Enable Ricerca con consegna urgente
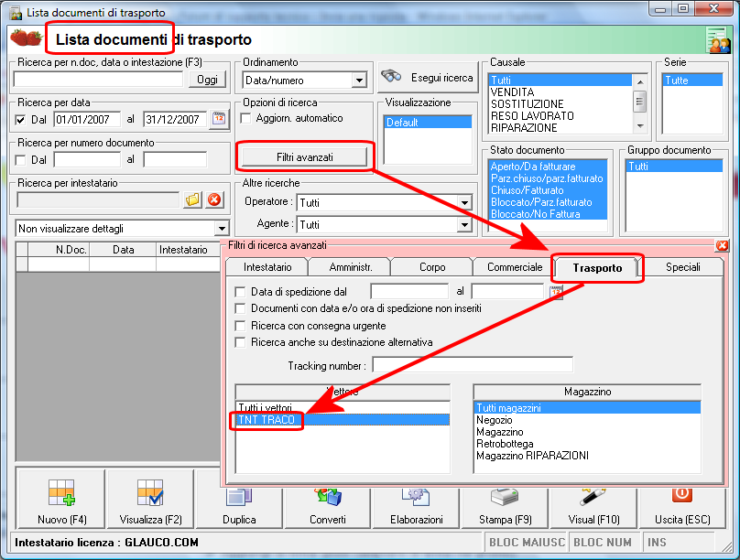Viewport: 740px width, 560px height. [240, 326]
